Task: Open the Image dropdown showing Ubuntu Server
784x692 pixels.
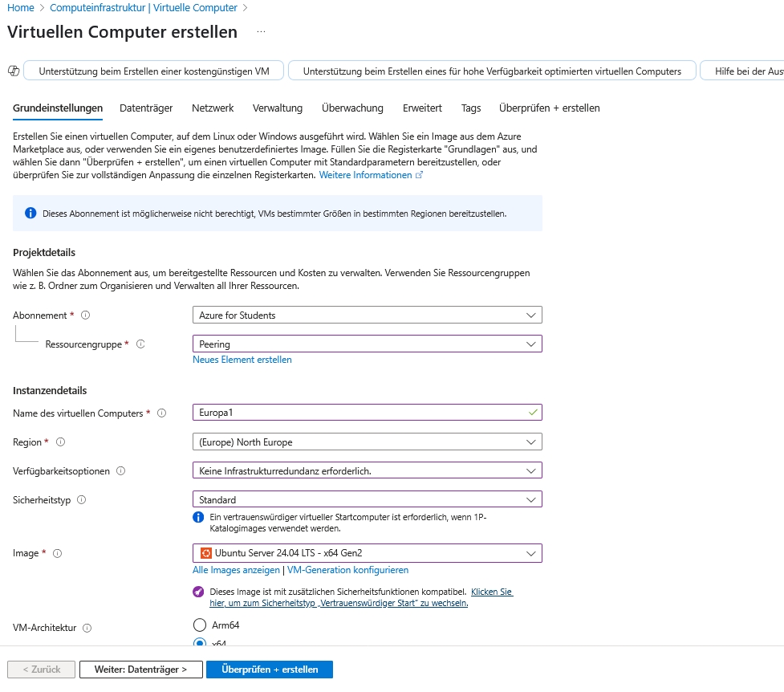Action: [367, 553]
